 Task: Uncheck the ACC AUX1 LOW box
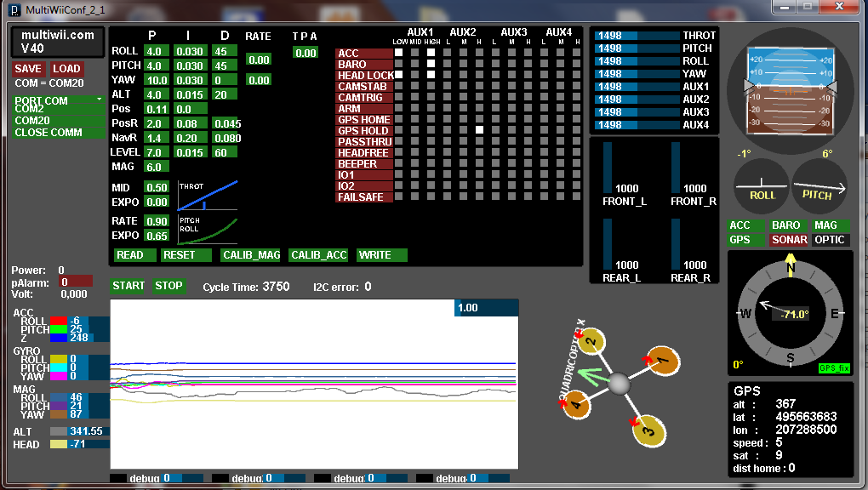coord(397,53)
